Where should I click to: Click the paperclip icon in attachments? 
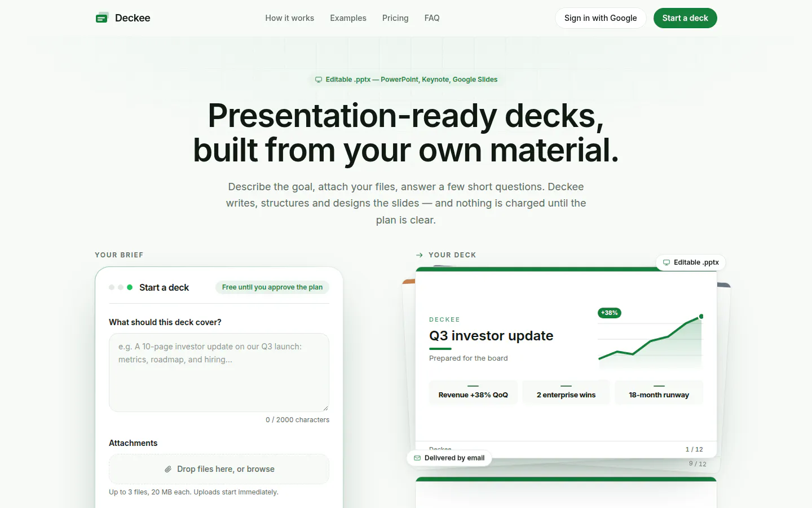coord(168,469)
